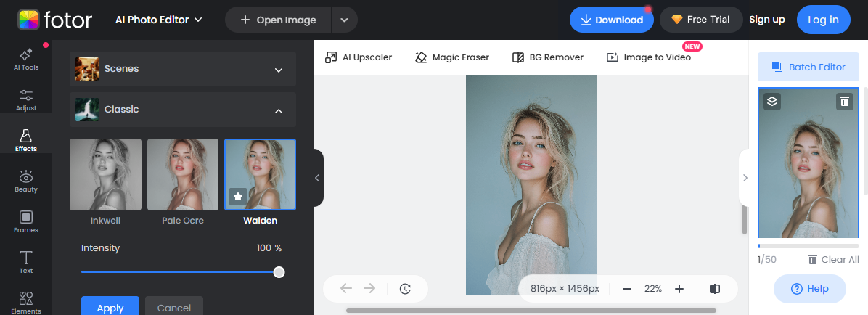Select the Inkwell effect thumbnail

pyautogui.click(x=105, y=174)
